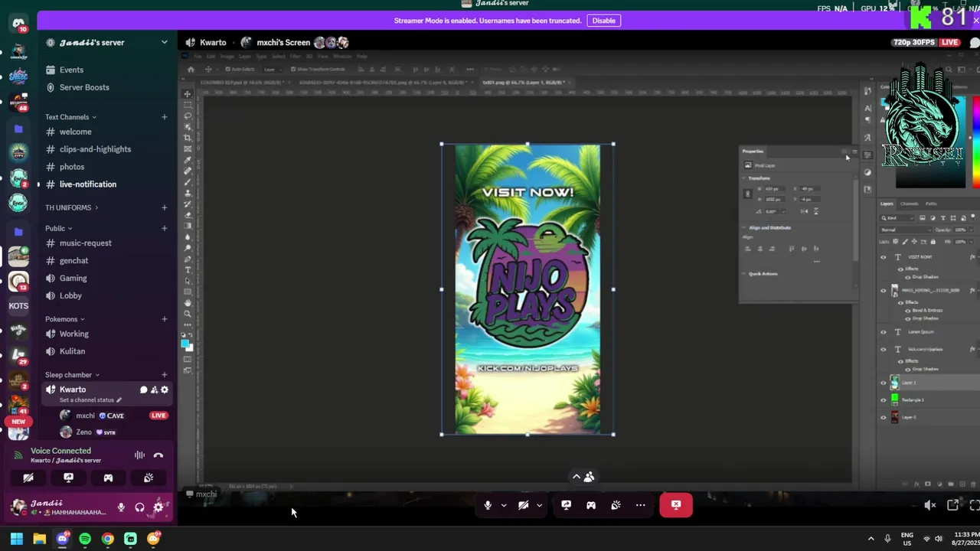Join the Lobby voice channel
Viewport: 980px width, 551px height.
pyautogui.click(x=70, y=296)
